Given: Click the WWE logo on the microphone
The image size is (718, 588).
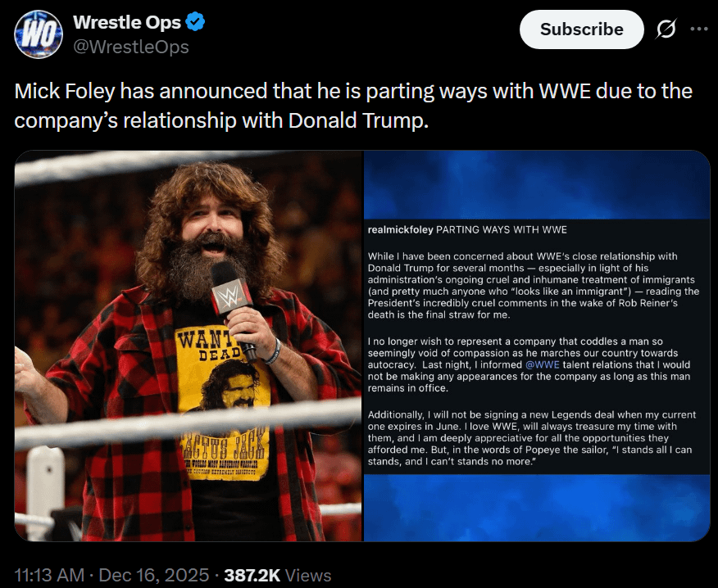Looking at the screenshot, I should tap(229, 295).
